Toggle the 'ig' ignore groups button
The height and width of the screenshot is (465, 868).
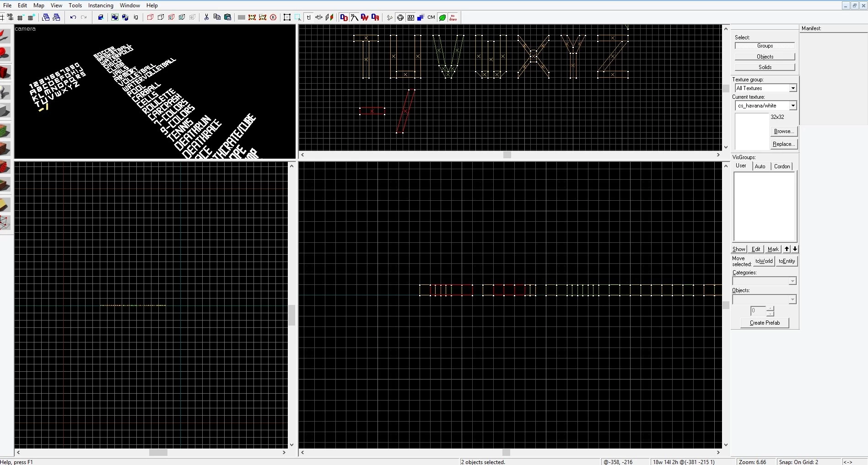click(136, 17)
